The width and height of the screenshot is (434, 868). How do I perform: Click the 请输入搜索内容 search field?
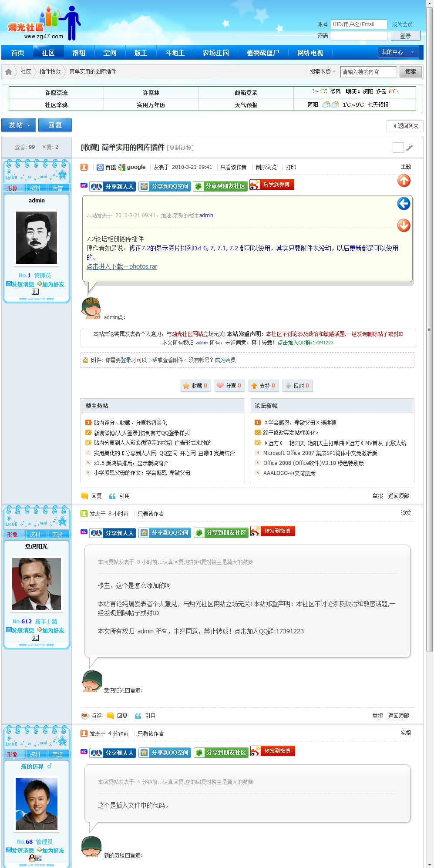pos(368,72)
